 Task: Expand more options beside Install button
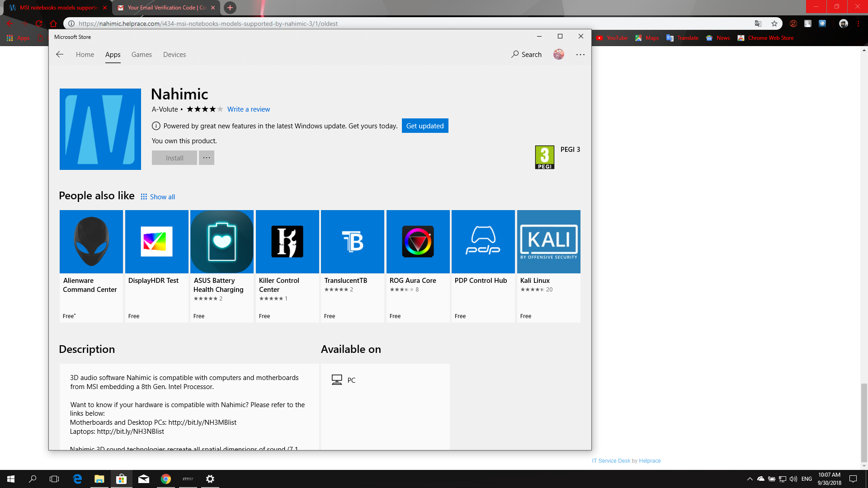[x=207, y=158]
